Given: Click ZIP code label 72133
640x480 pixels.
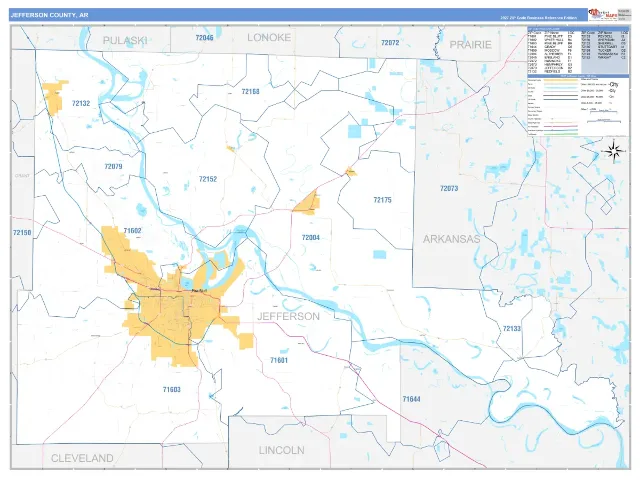Looking at the screenshot, I should (511, 328).
